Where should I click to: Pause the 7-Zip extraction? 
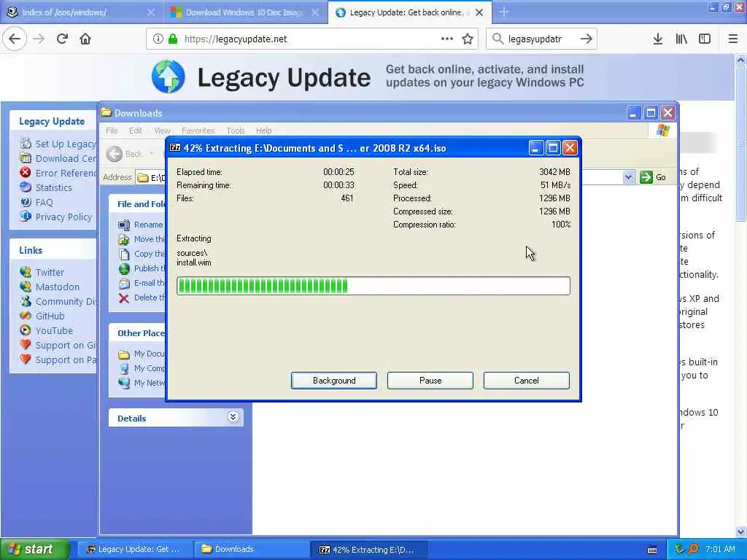pos(430,381)
